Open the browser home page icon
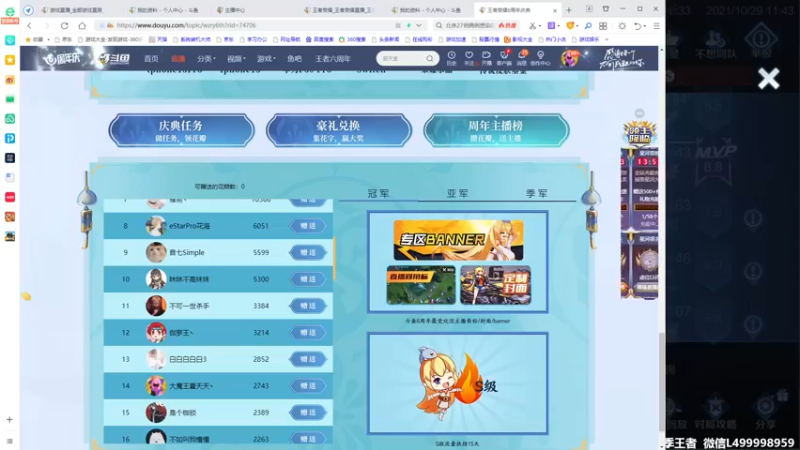This screenshot has width=800, height=450. [x=82, y=25]
